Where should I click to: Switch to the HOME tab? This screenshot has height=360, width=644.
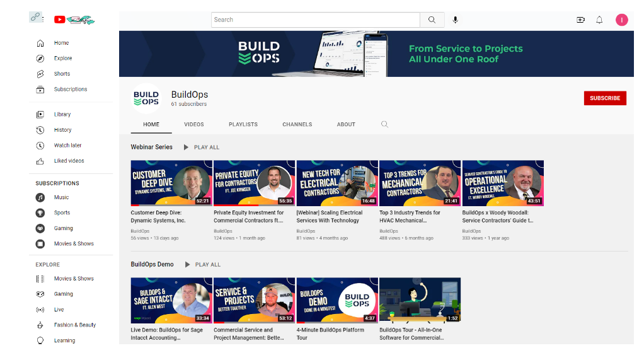[151, 125]
